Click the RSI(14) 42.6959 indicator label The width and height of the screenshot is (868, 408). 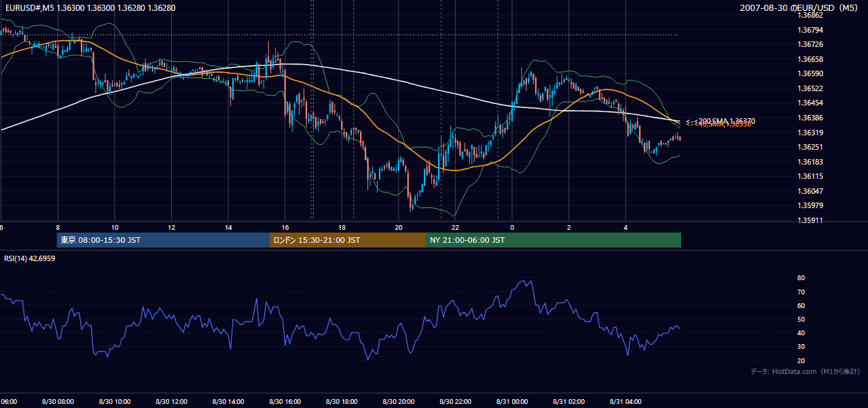pos(30,258)
